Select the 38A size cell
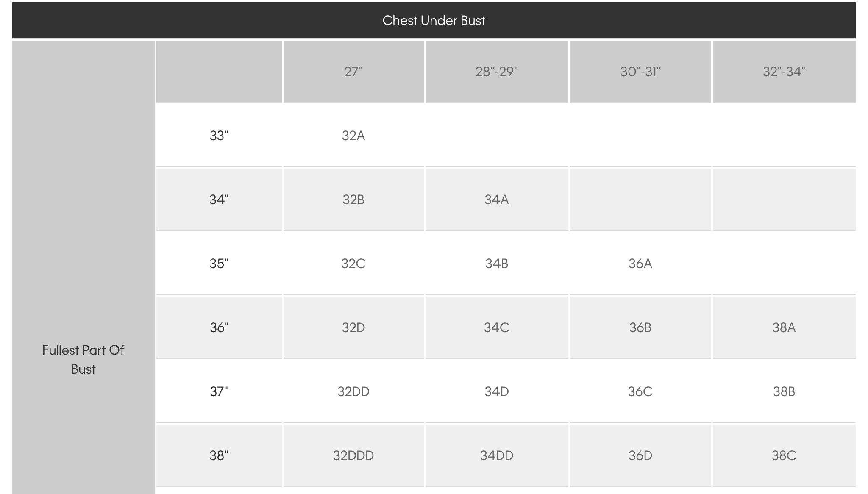868x494 pixels. [x=784, y=327]
